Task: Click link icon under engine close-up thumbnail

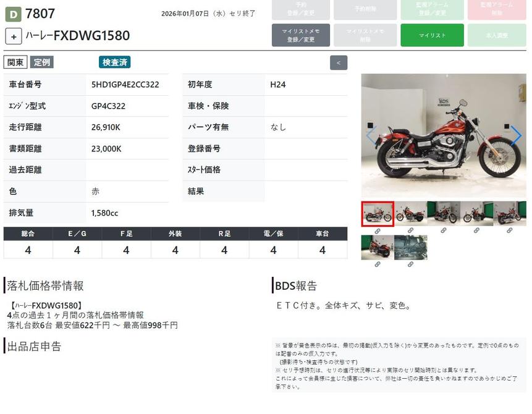Action: coord(410,264)
